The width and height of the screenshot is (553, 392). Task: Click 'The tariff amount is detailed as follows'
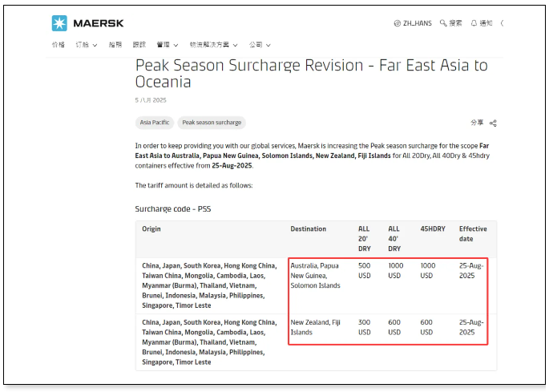pyautogui.click(x=194, y=185)
